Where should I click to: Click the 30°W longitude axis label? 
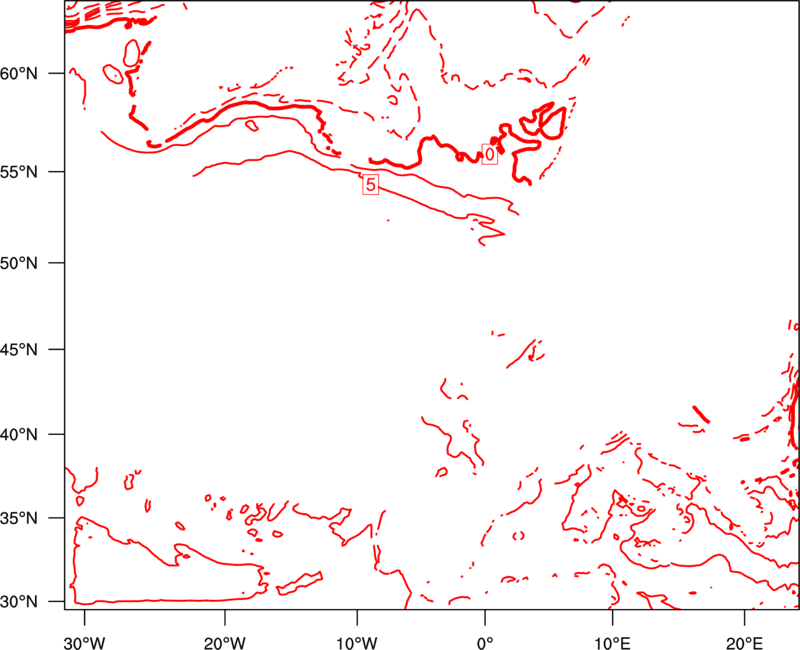coord(85,642)
